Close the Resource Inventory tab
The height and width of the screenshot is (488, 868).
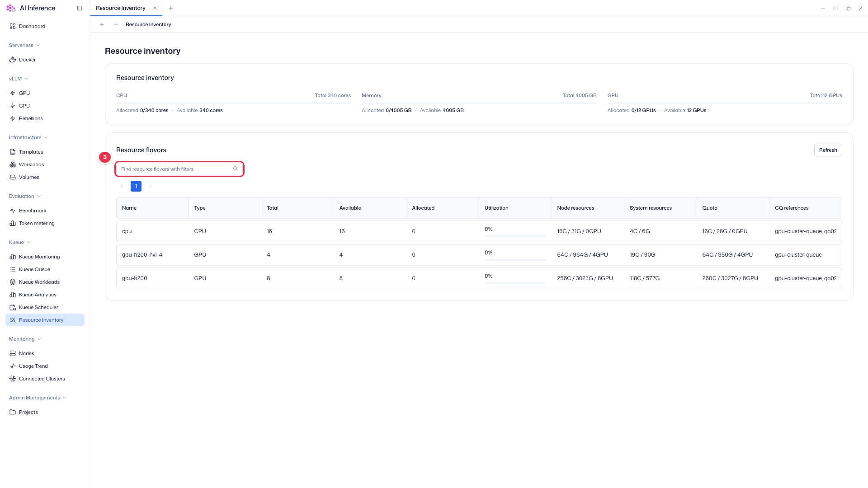tap(155, 8)
